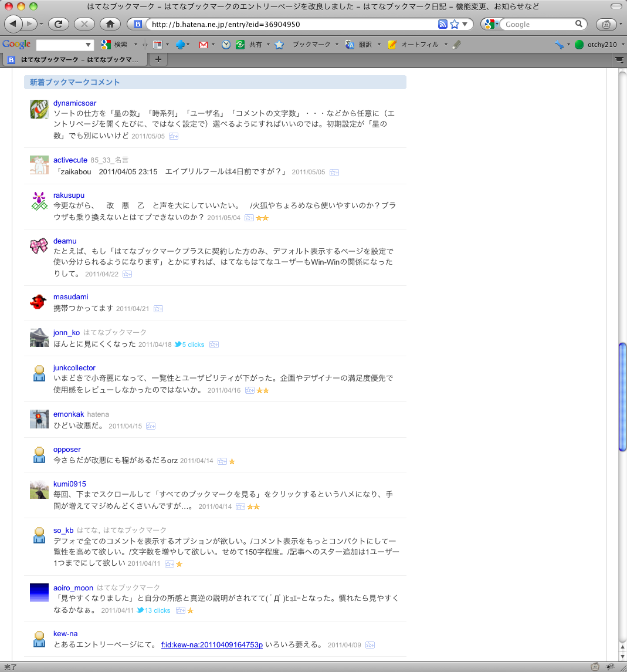Open the Home page button

110,24
